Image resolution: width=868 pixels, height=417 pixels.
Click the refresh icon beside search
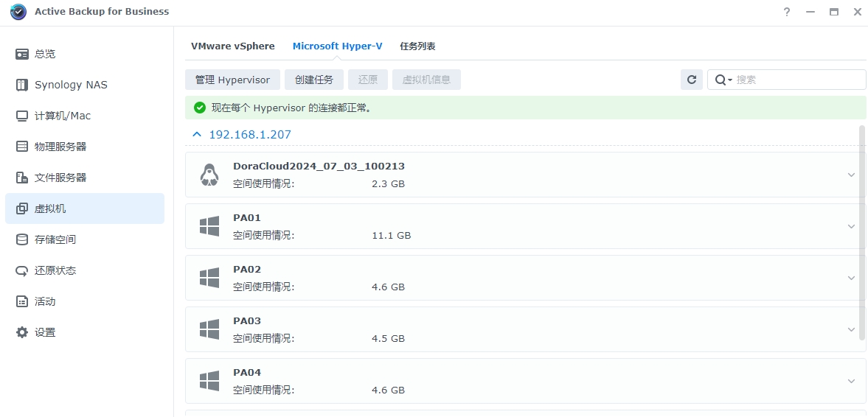click(691, 80)
